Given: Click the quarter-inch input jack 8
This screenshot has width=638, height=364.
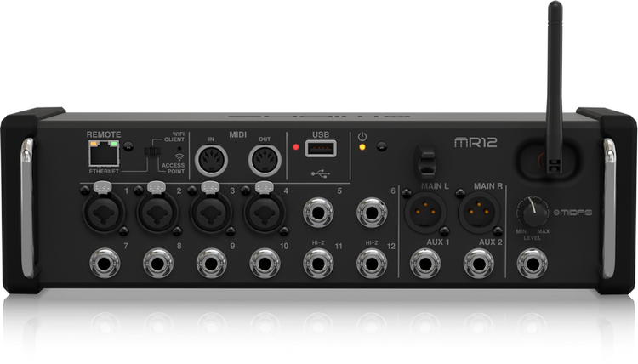Looking at the screenshot, I should click(x=158, y=263).
